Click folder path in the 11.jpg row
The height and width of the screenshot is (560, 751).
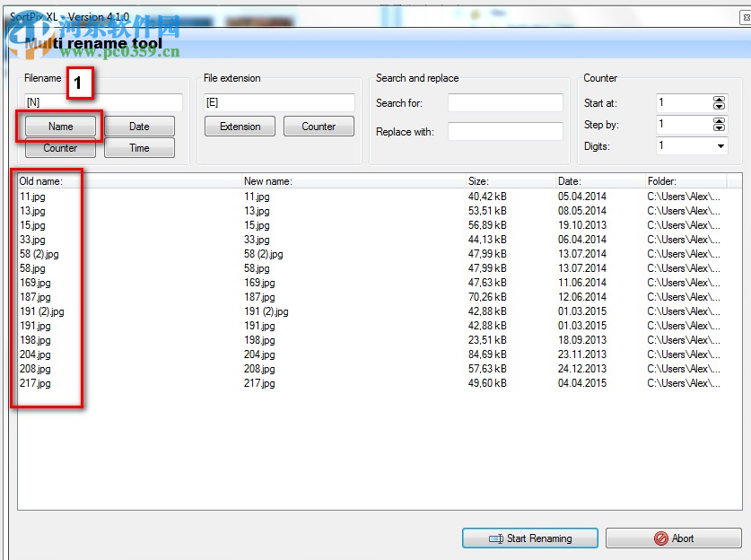(x=684, y=197)
